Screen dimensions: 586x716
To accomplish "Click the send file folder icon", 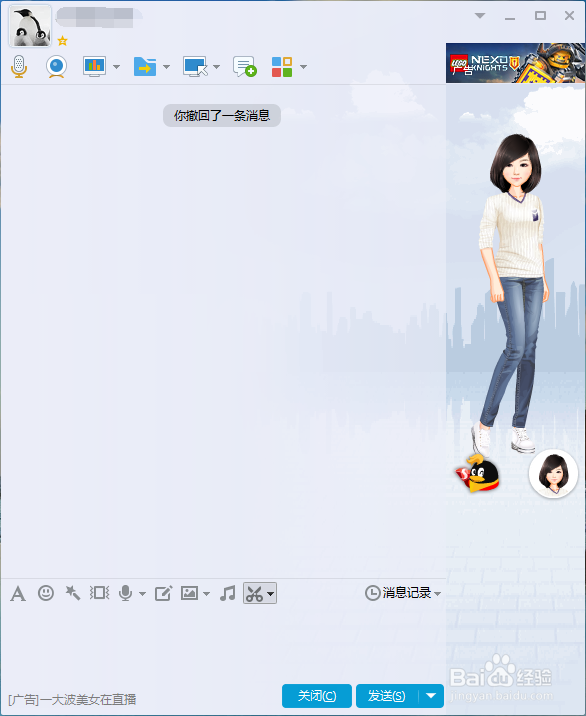I will click(x=145, y=67).
